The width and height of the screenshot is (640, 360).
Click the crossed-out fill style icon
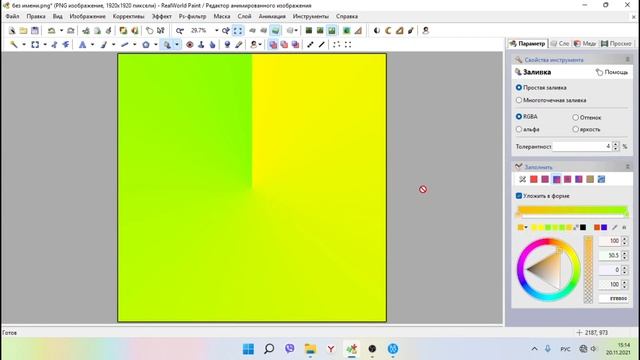(522, 179)
